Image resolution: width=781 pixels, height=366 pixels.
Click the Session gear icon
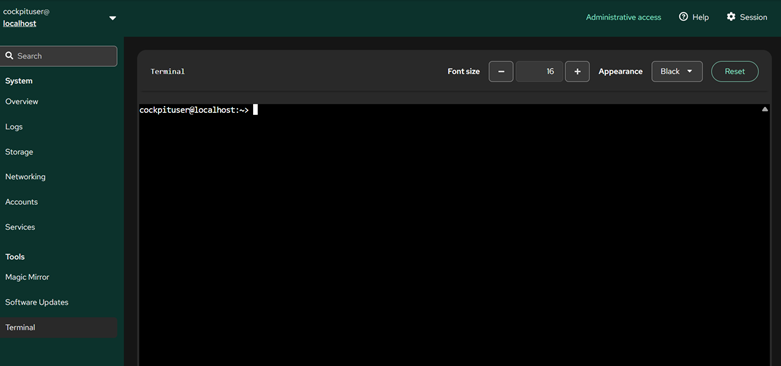[731, 17]
